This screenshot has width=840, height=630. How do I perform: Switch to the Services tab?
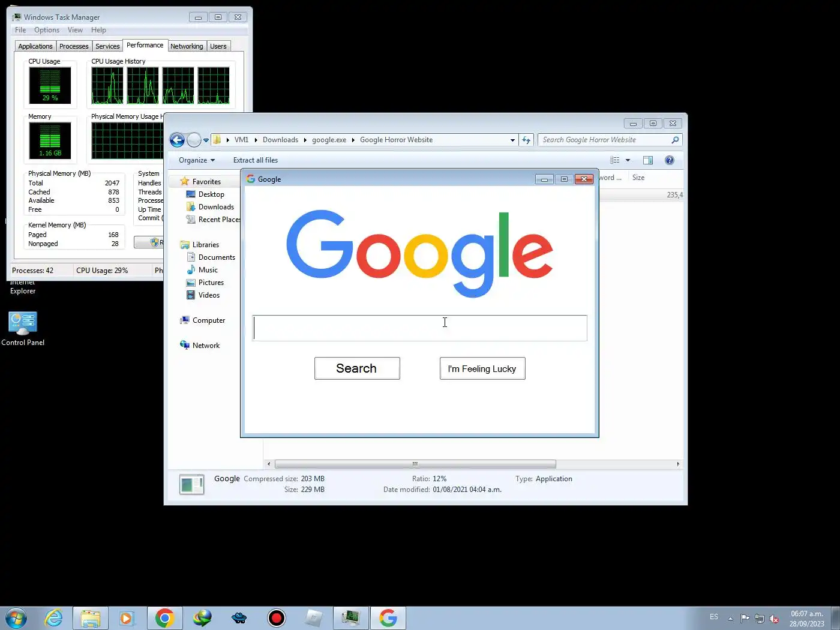[x=107, y=46]
